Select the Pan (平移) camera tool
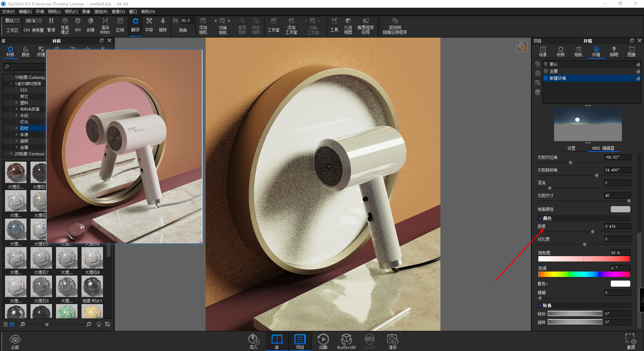 pyautogui.click(x=149, y=25)
